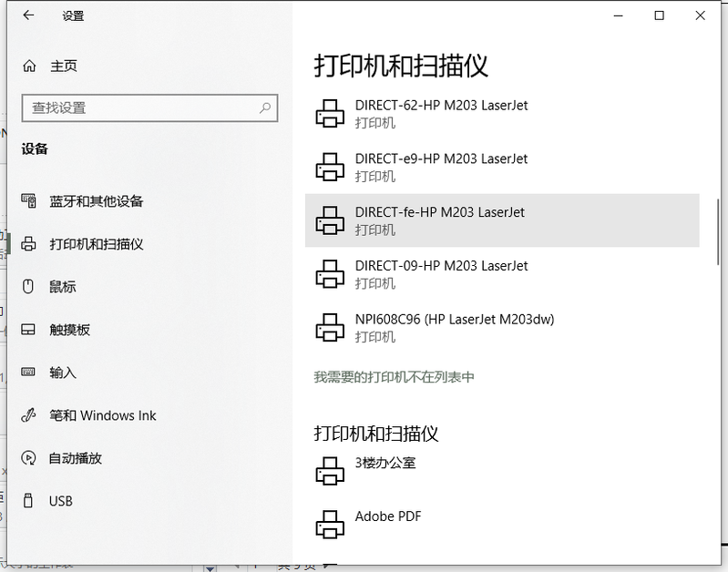Select DIRECT-62-HP M203 LaserJet printer

coord(502,113)
